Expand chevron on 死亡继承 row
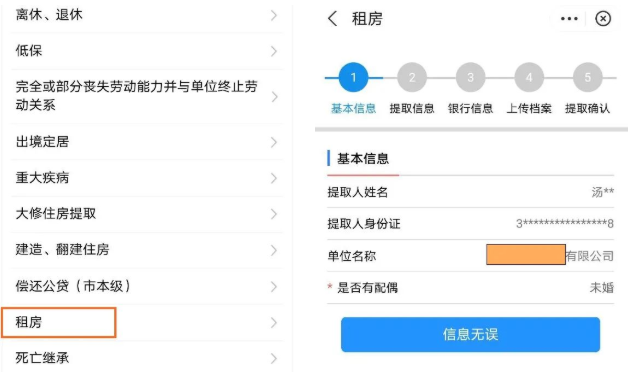The image size is (635, 386). (x=274, y=358)
